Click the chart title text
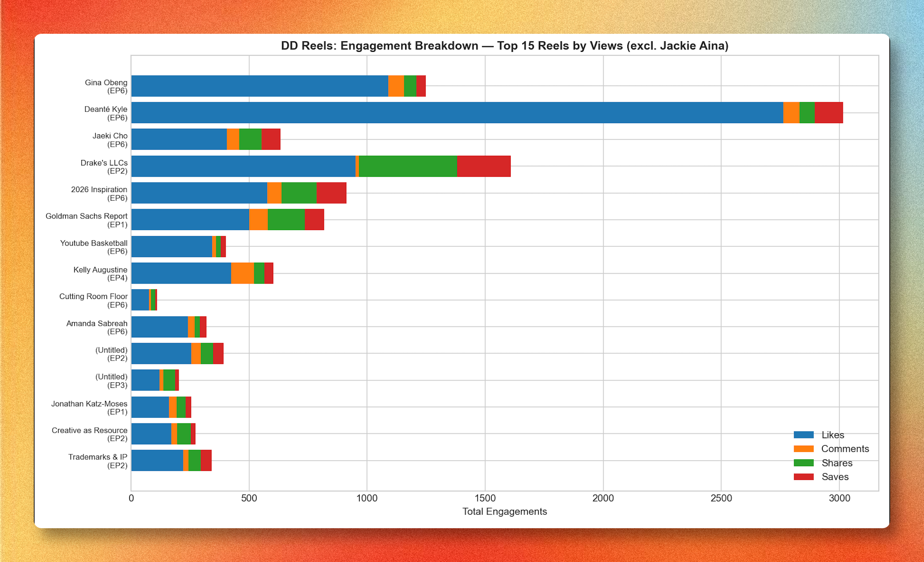 pyautogui.click(x=504, y=46)
